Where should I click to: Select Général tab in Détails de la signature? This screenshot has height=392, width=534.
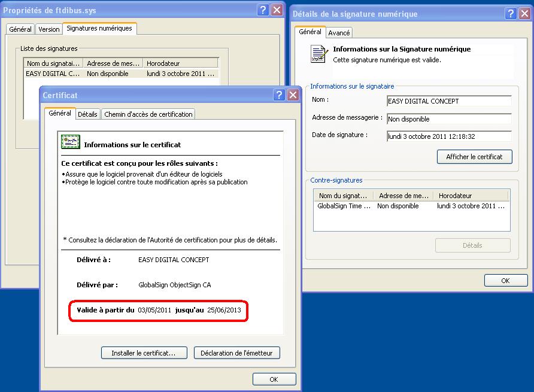tap(310, 32)
